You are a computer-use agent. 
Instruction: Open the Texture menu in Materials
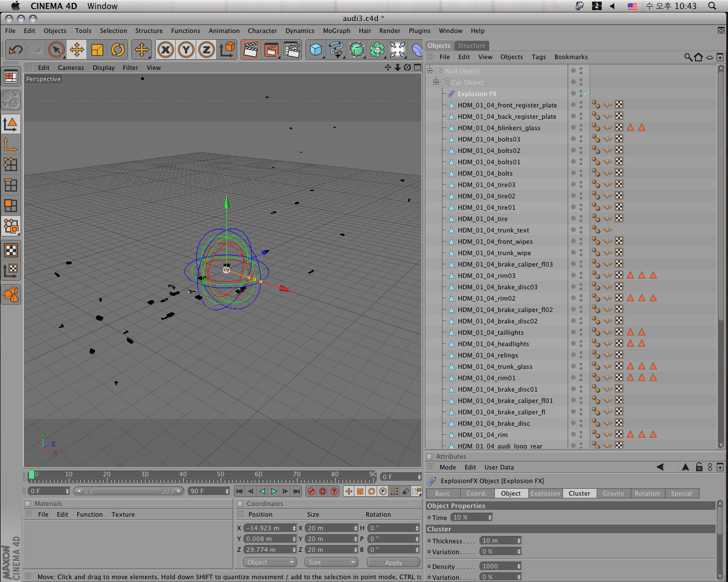click(123, 514)
